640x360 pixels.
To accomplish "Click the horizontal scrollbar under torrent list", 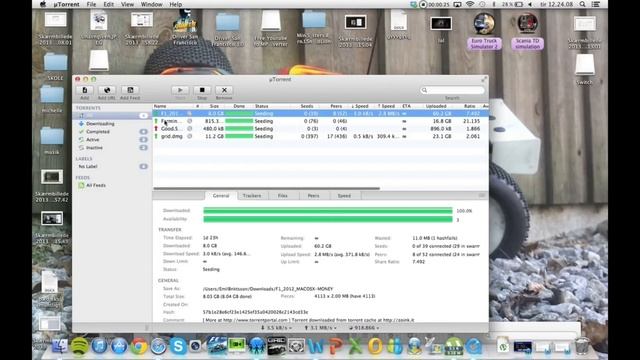I will (267, 189).
